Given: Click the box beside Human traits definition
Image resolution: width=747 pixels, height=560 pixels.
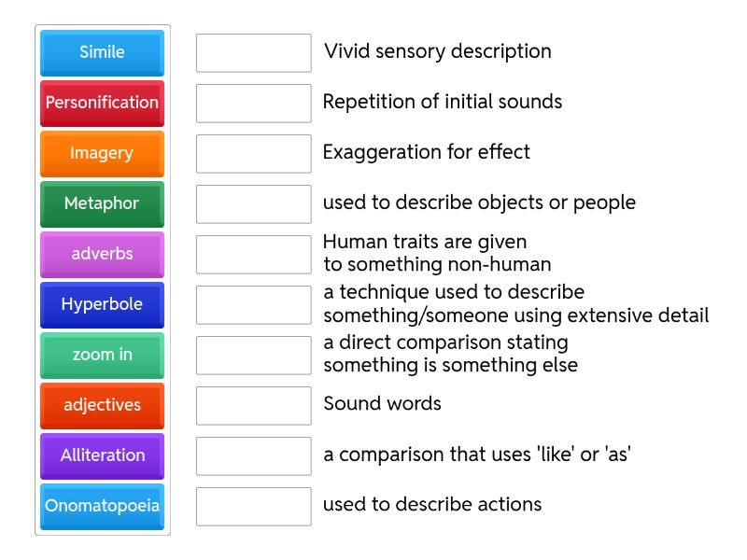Looking at the screenshot, I should point(253,254).
